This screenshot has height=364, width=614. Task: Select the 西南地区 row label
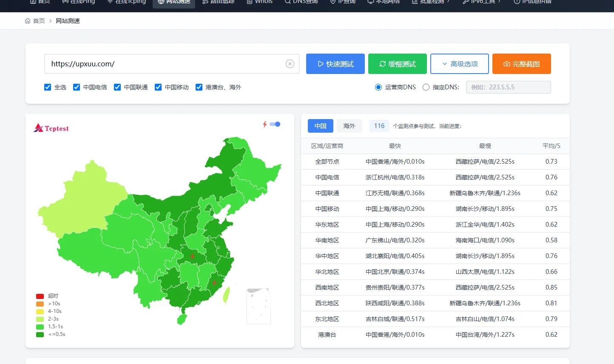tap(327, 287)
